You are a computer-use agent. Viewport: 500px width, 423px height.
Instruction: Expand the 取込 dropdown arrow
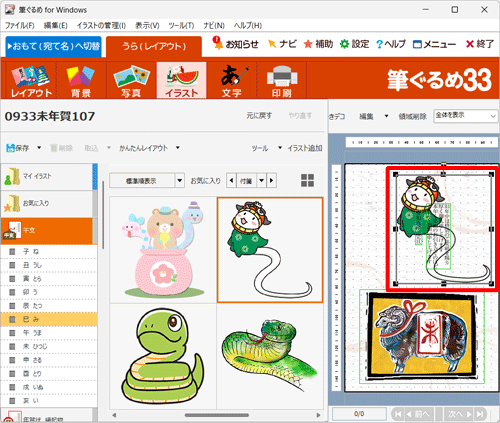point(109,148)
